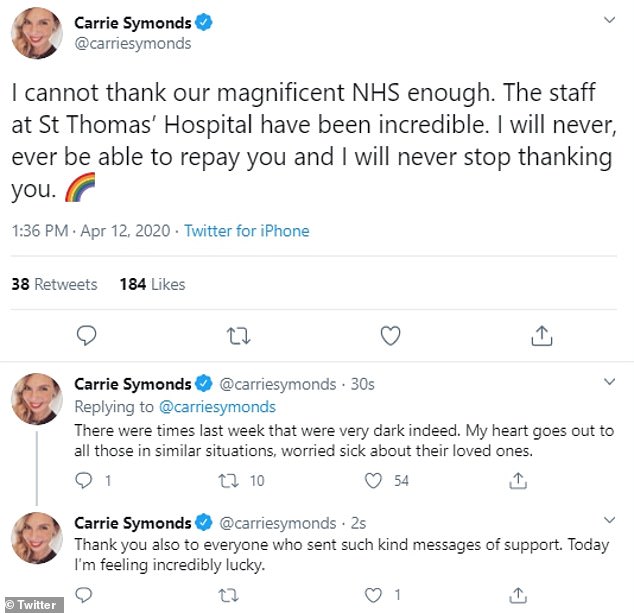Share the "very dark indeed" reply tweet
Image resolution: width=634 pixels, height=613 pixels.
coord(518,481)
